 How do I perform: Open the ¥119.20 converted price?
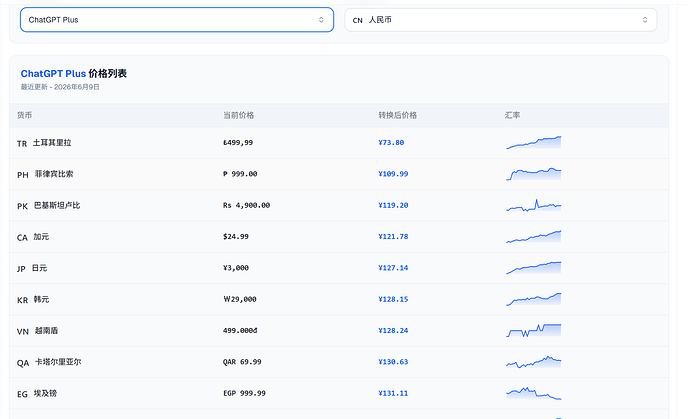pyautogui.click(x=393, y=205)
